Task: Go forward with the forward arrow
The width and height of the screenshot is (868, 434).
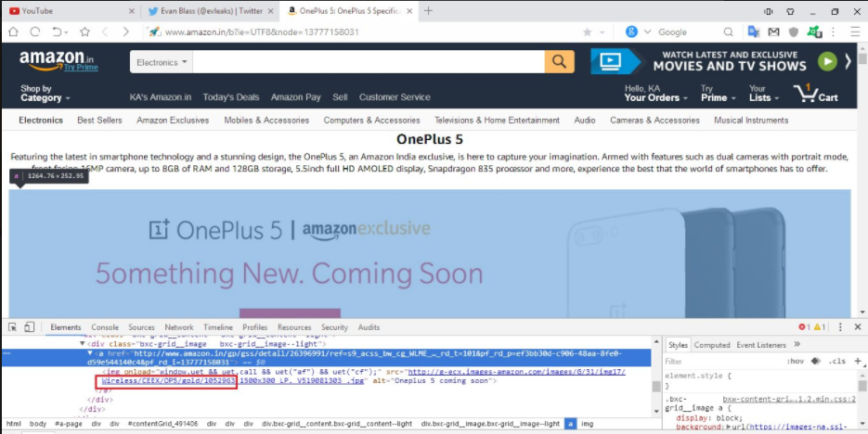Action: pos(125,32)
